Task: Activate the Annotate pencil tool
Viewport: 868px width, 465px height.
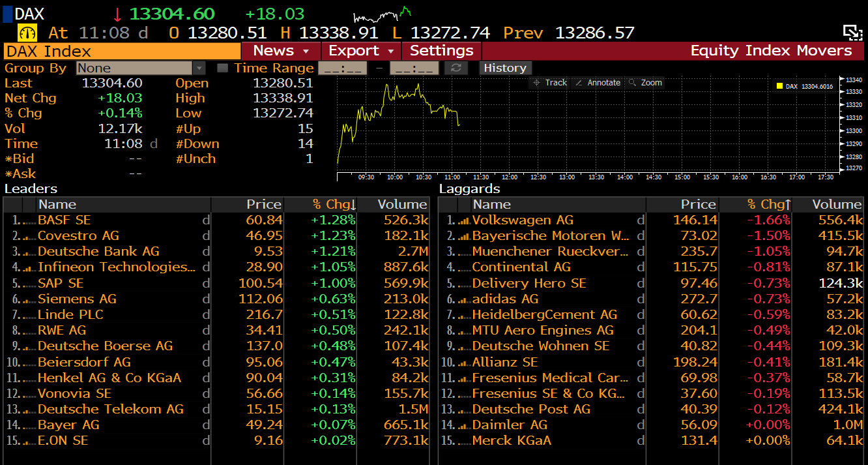Action: pyautogui.click(x=598, y=83)
